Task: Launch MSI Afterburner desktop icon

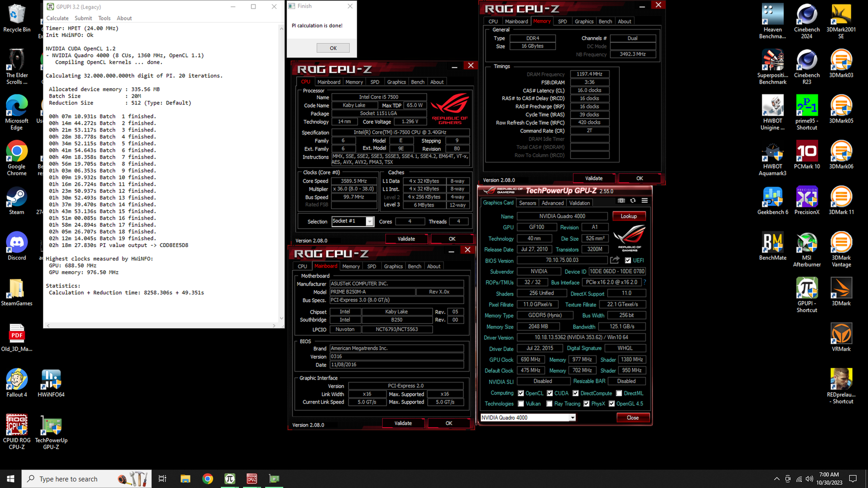Action: coord(807,249)
